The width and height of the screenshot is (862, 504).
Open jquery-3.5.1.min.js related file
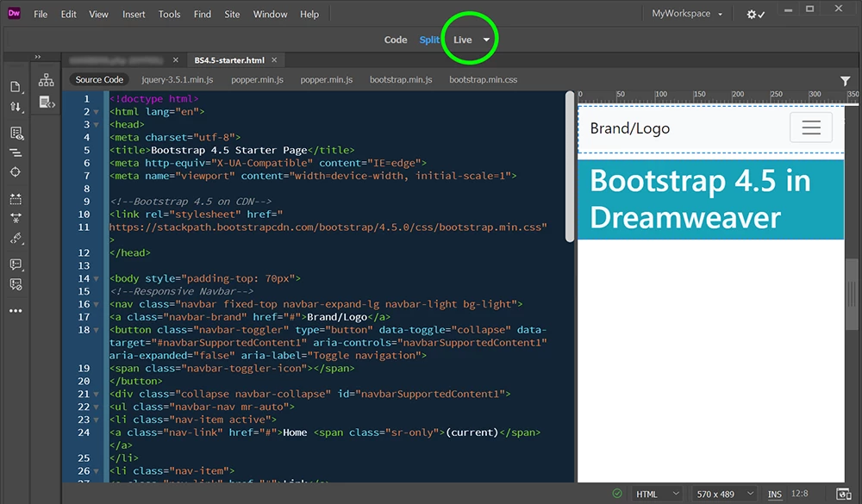pos(177,80)
